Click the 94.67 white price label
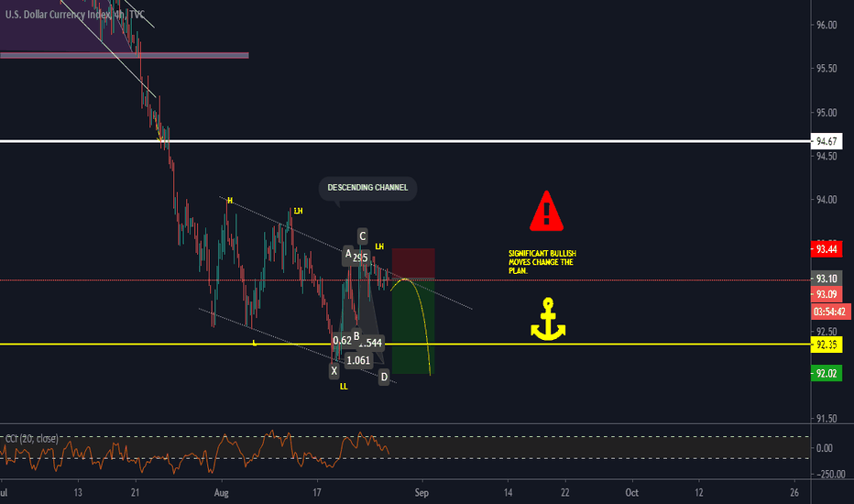The height and width of the screenshot is (504, 854). (827, 142)
